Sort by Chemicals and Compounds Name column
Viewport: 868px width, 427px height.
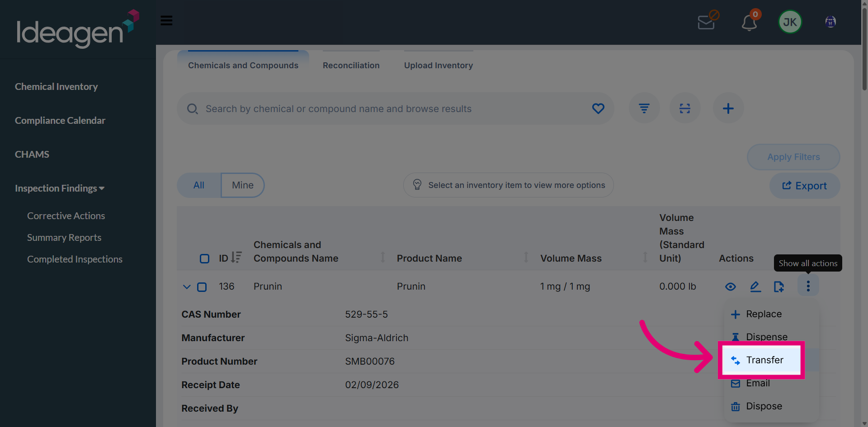tap(383, 258)
